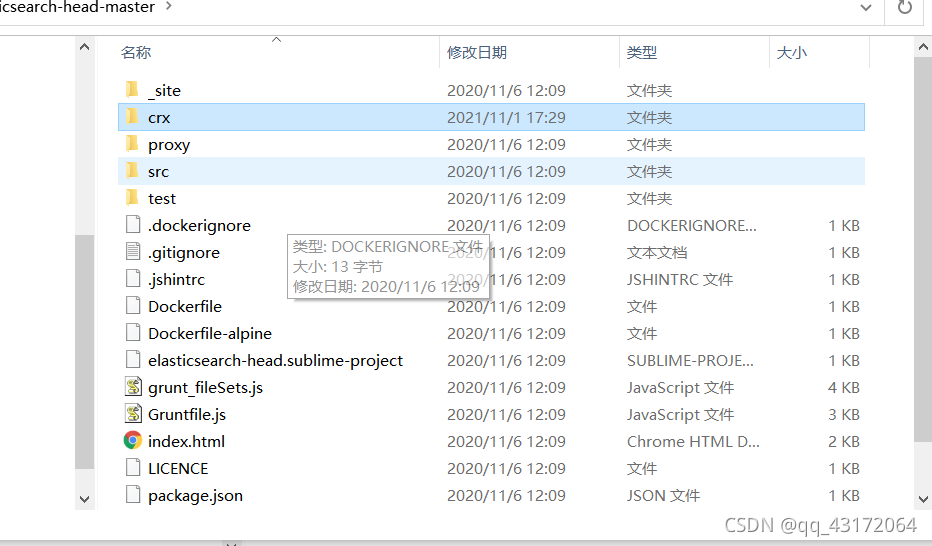Sort files by 名称 column
932x546 pixels.
[x=136, y=52]
